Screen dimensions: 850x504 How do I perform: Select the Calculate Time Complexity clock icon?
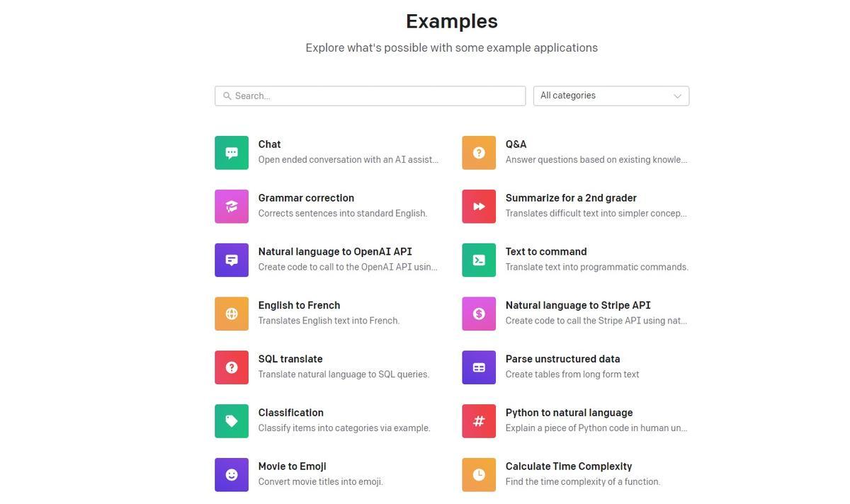(x=479, y=475)
